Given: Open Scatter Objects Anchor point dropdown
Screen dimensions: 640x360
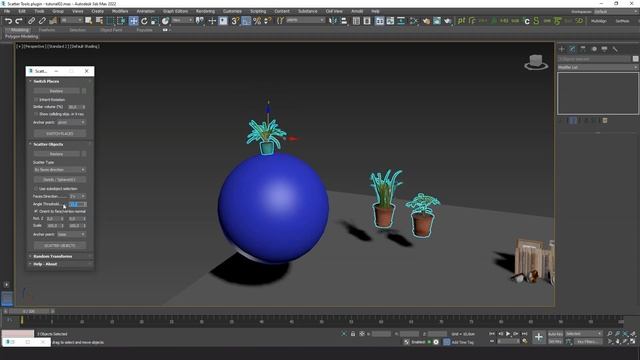Looking at the screenshot, I should [x=71, y=235].
